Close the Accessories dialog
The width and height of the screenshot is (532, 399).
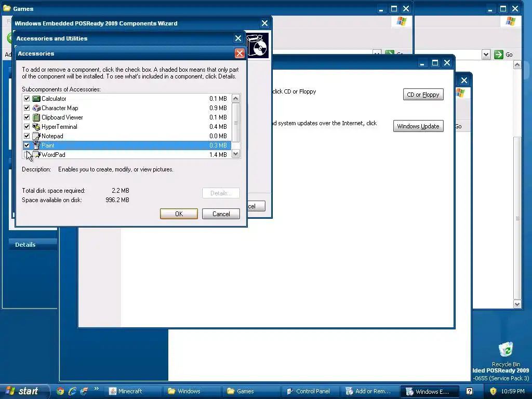point(240,54)
